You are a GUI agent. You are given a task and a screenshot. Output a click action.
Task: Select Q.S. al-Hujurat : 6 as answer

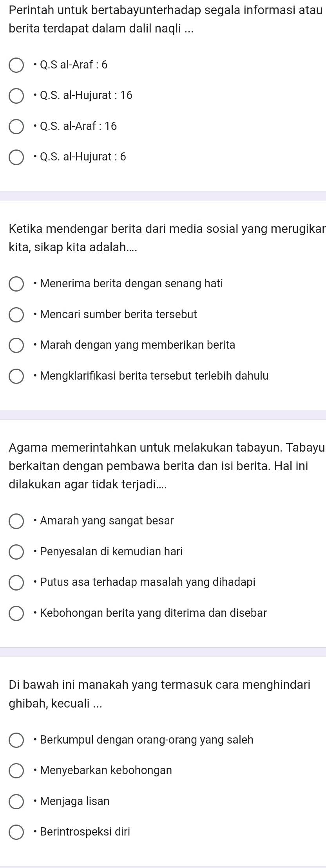pyautogui.click(x=16, y=158)
